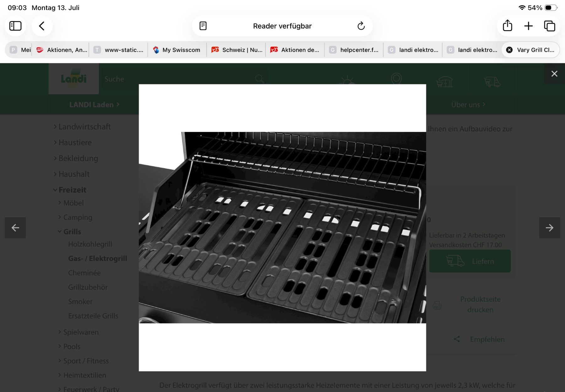Expand the Bekleidung category
The width and height of the screenshot is (565, 392).
(x=76, y=158)
